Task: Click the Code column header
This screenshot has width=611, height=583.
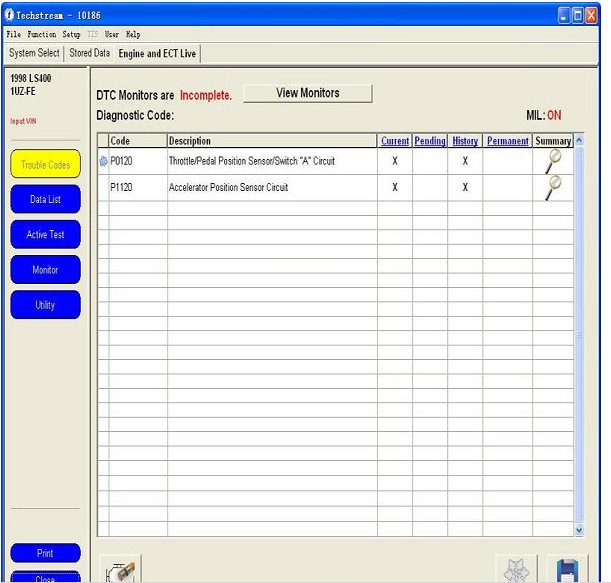Action: 138,141
